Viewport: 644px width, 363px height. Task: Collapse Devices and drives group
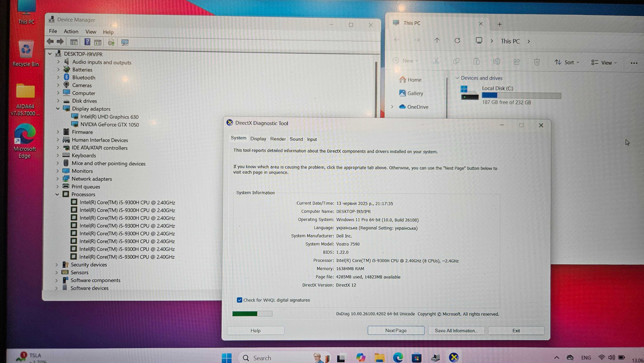(457, 78)
